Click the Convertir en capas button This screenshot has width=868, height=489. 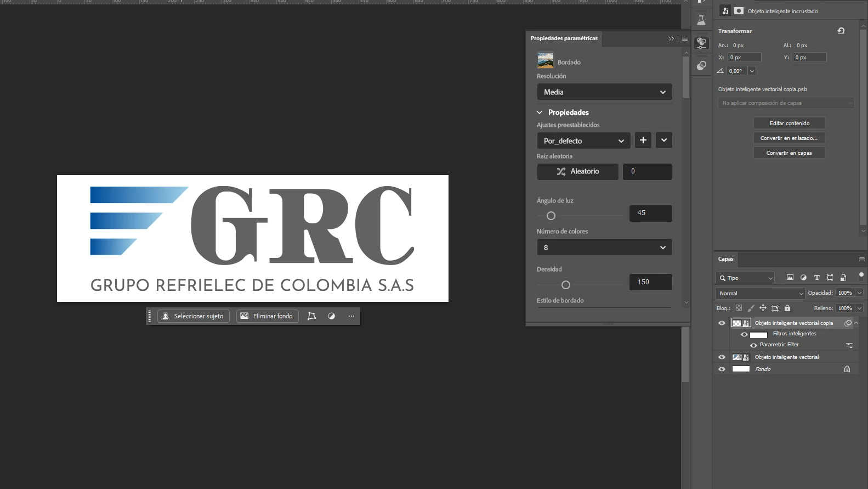(789, 153)
